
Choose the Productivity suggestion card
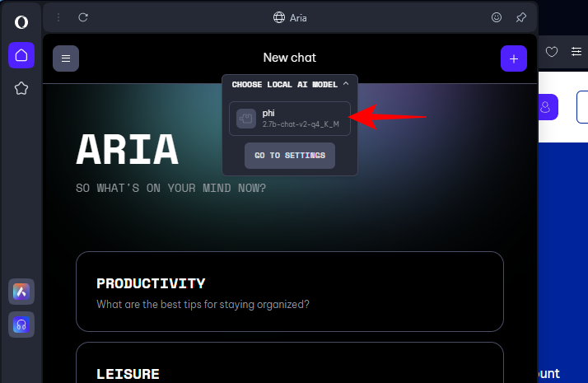[x=290, y=292]
